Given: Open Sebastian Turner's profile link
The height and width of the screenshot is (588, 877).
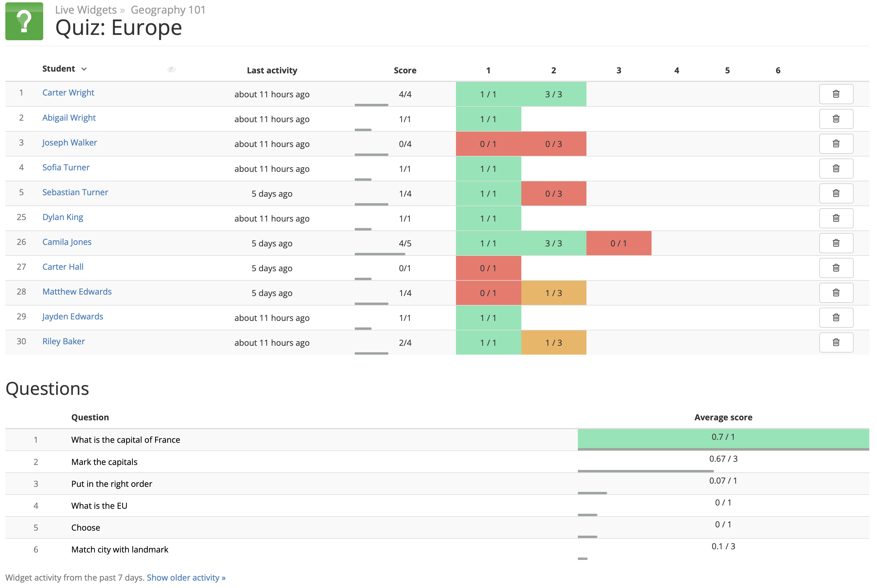Looking at the screenshot, I should [x=75, y=192].
